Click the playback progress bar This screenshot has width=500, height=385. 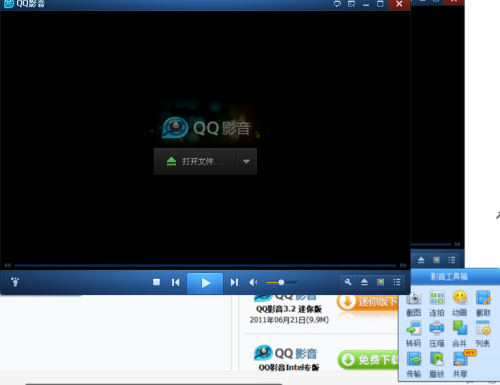point(205,266)
